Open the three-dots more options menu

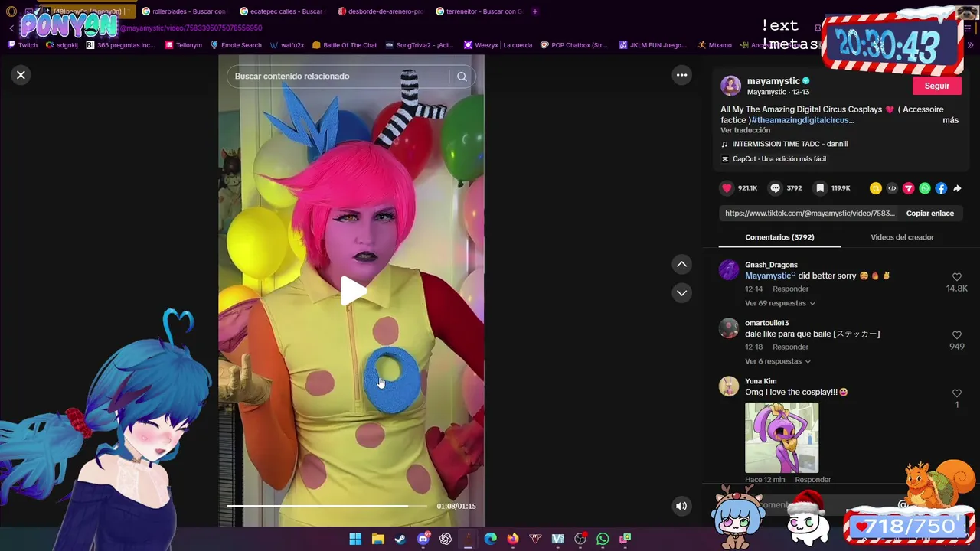681,75
